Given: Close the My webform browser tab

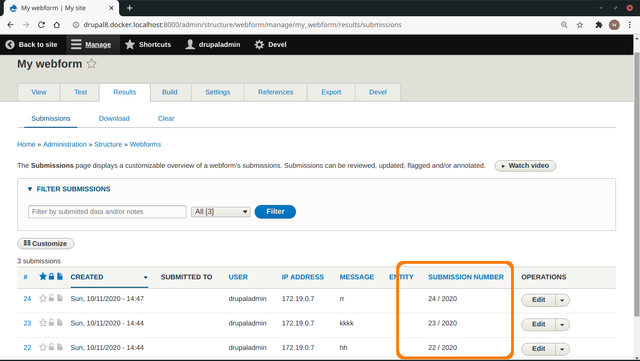Looking at the screenshot, I should point(111,8).
